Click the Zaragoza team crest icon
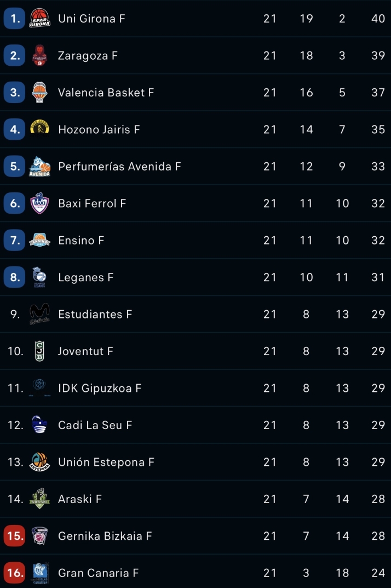The image size is (391, 588). coord(39,55)
